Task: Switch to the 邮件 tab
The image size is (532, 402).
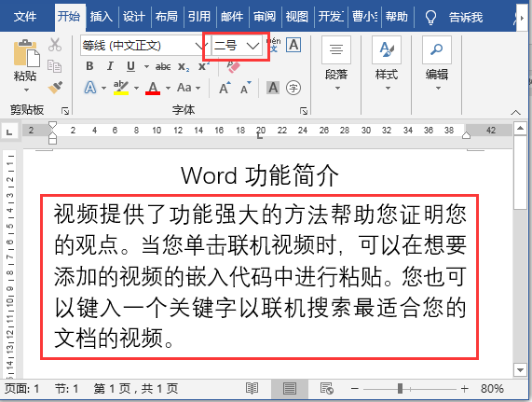Action: click(232, 16)
